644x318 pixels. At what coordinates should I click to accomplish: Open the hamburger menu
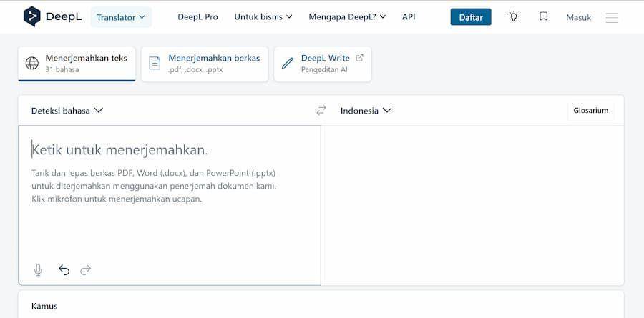click(612, 17)
